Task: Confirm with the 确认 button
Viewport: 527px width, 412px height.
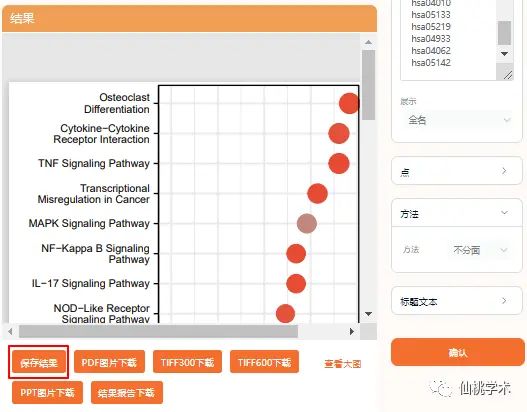Action: pyautogui.click(x=457, y=352)
